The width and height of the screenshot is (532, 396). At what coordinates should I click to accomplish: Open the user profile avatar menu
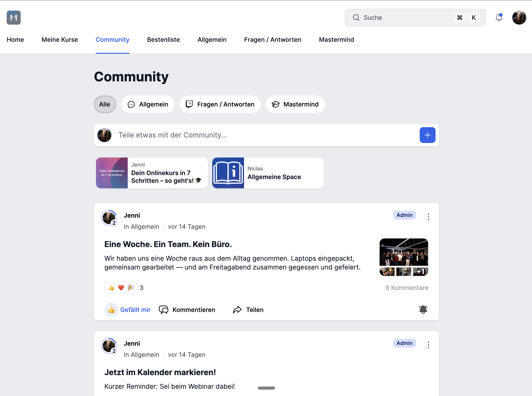(519, 18)
